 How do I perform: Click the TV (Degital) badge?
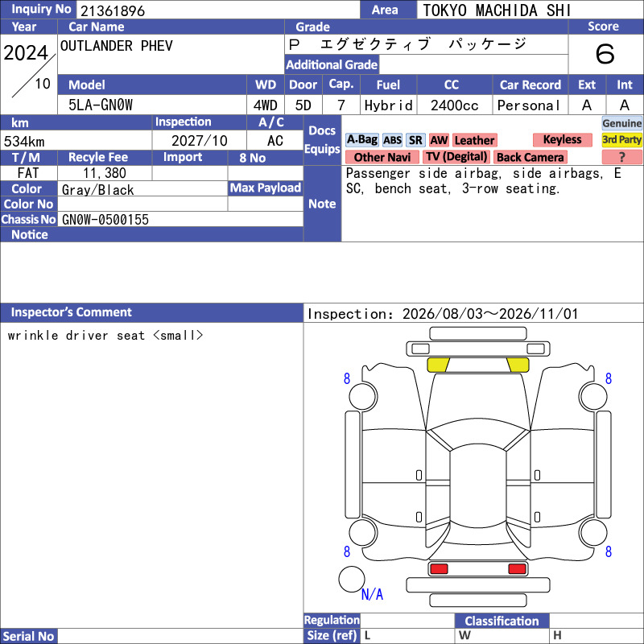[x=456, y=157]
